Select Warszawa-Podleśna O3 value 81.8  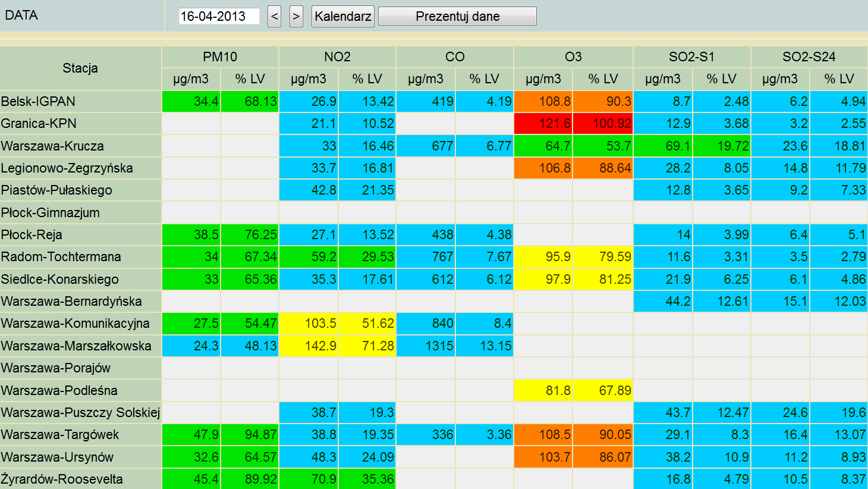tap(543, 390)
